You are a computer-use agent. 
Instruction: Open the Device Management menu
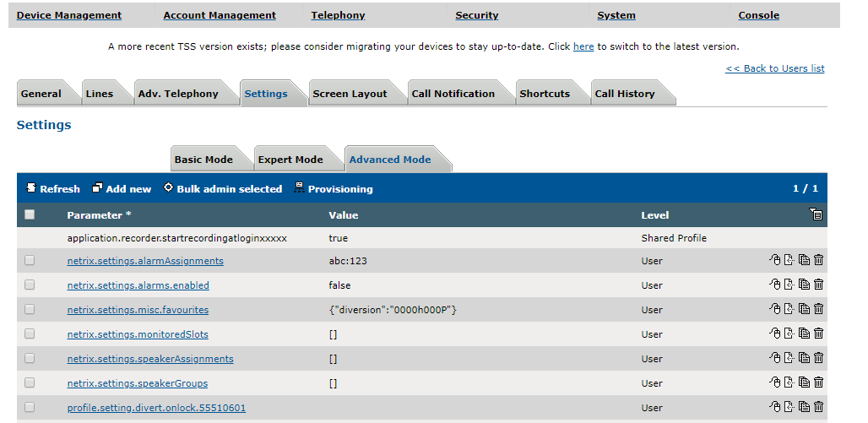[69, 15]
